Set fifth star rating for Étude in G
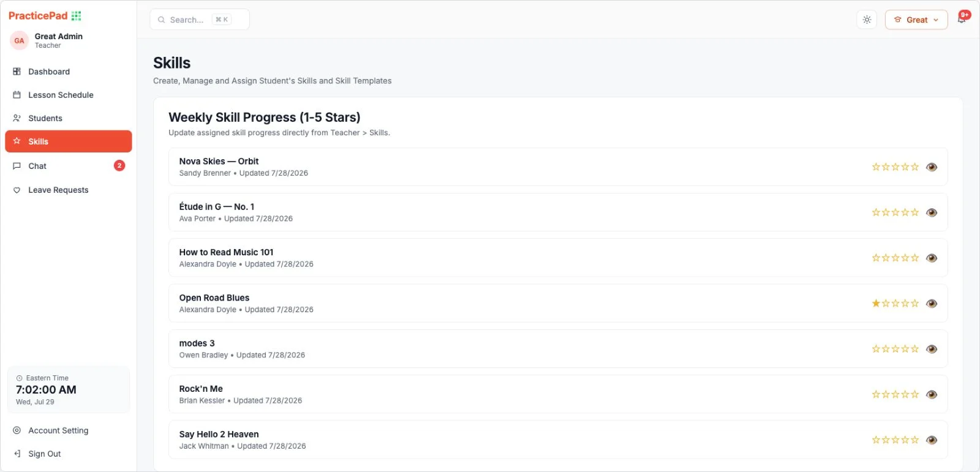The width and height of the screenshot is (980, 472). [915, 212]
